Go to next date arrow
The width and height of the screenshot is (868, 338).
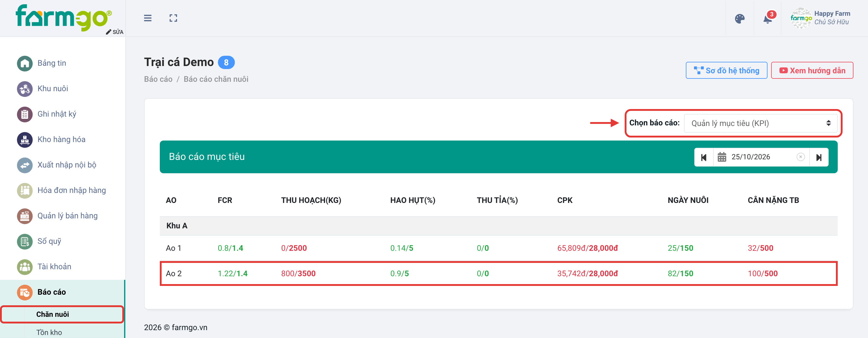[819, 157]
